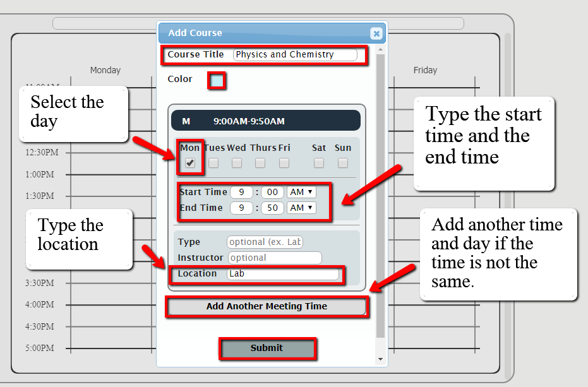Check the Wed checkbox
This screenshot has height=387, width=588.
click(237, 163)
